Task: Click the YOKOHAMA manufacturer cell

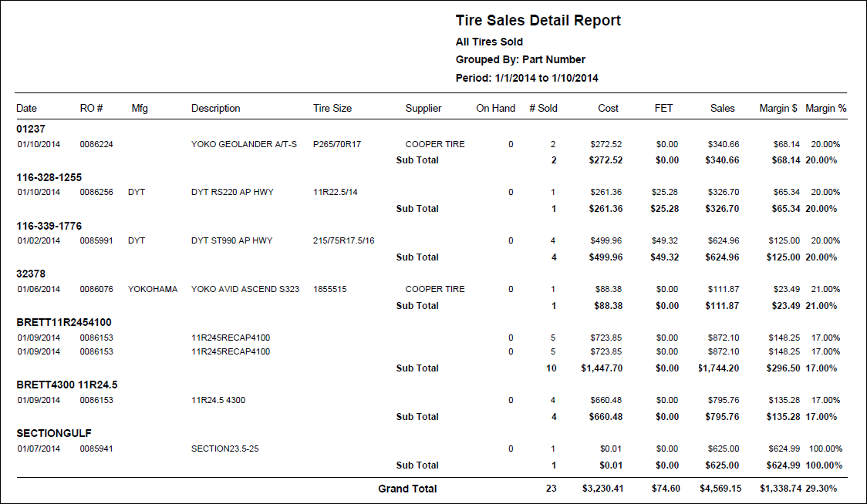Action: click(153, 289)
